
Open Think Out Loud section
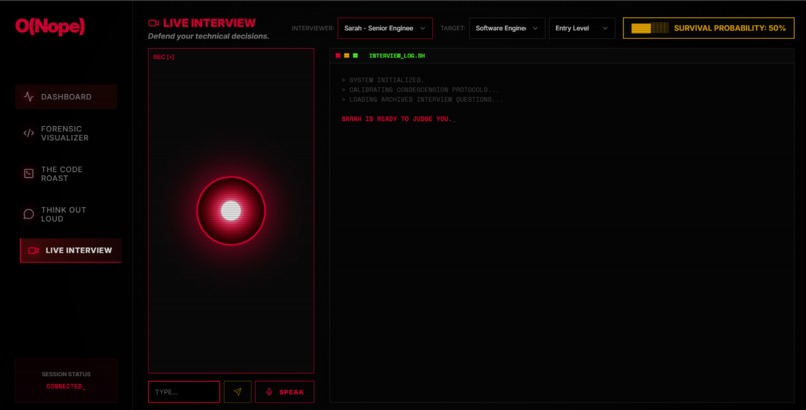[x=66, y=214]
